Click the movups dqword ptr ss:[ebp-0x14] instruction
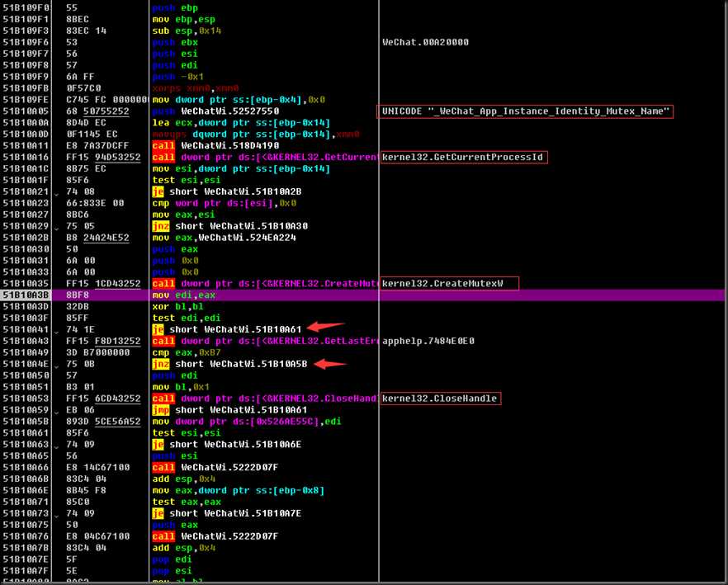 [x=256, y=134]
